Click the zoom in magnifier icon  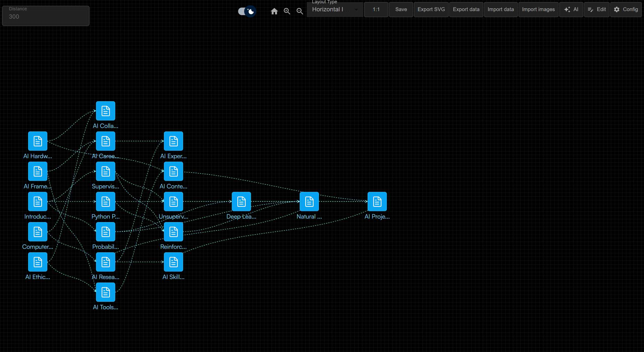[287, 11]
